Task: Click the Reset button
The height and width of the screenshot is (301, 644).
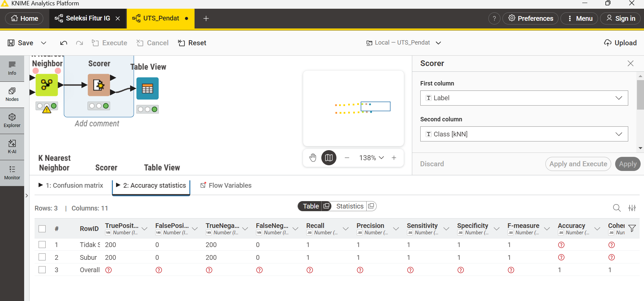Action: (192, 43)
